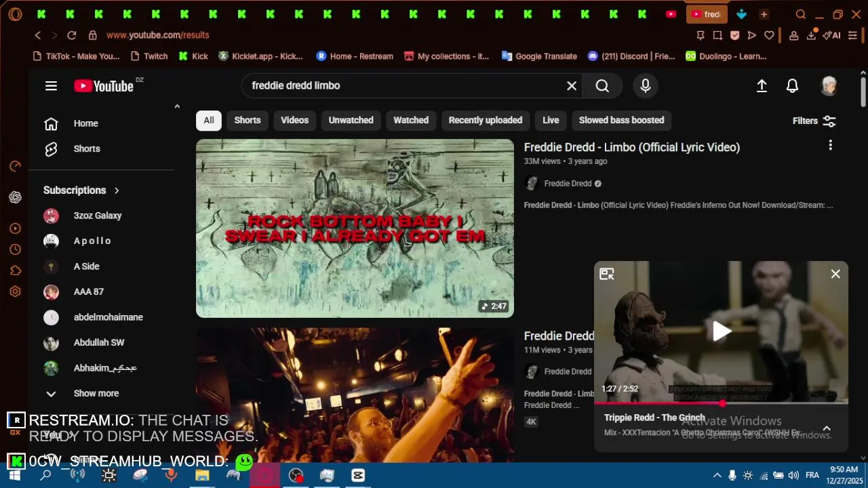Collapse sidebar section with up chevron

177,106
